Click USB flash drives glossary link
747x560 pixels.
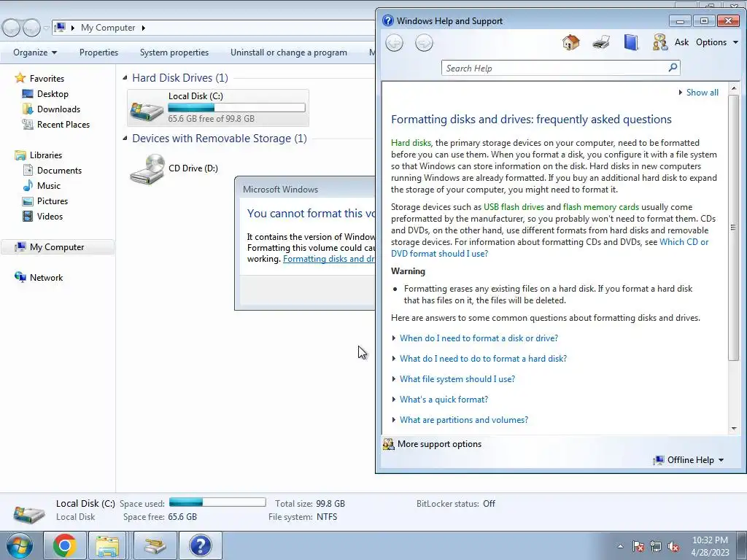click(x=514, y=207)
